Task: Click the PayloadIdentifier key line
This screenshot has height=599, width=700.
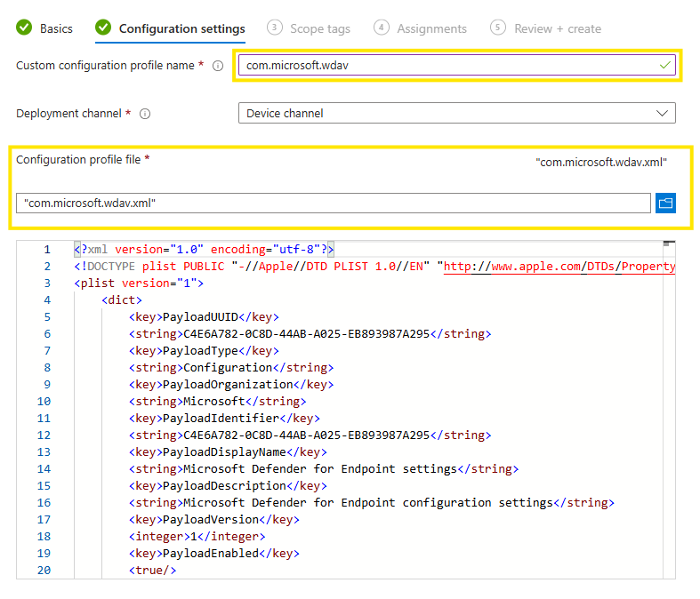Action: point(224,419)
